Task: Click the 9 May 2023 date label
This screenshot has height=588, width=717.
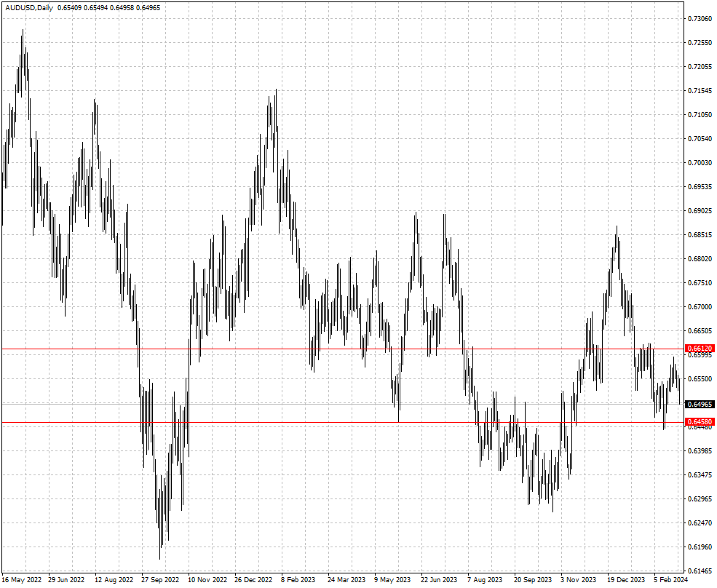Action: tap(392, 580)
